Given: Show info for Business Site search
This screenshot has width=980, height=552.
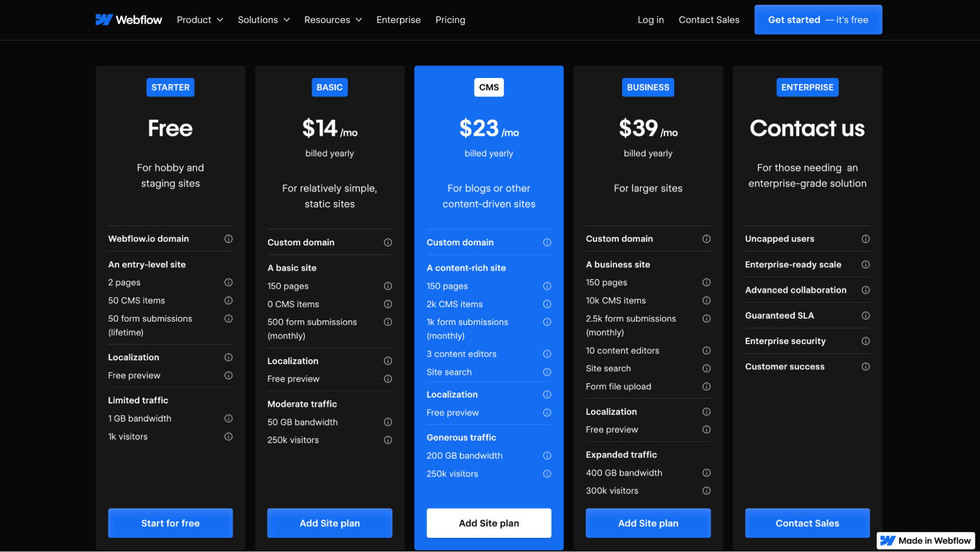Looking at the screenshot, I should click(x=706, y=369).
